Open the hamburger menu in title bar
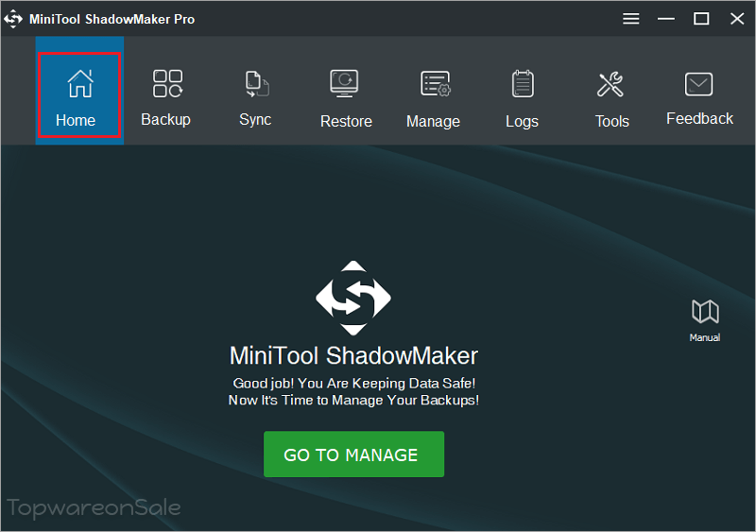Screen dimensions: 756x532 pos(630,19)
